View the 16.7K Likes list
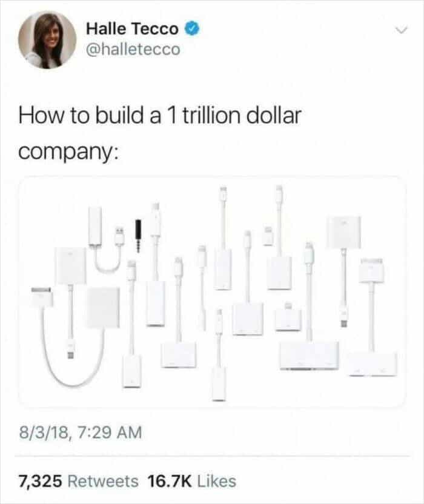 coord(192,481)
